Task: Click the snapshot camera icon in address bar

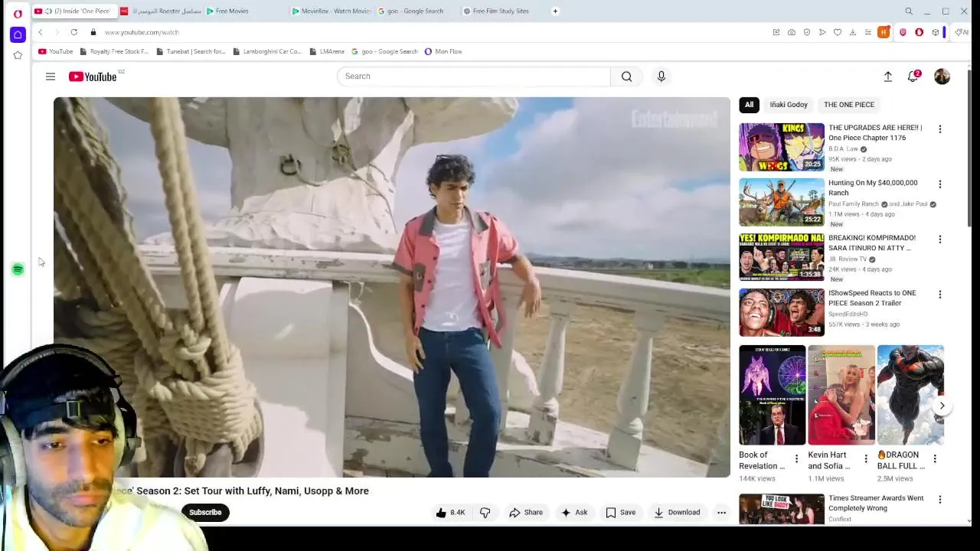Action: click(792, 32)
